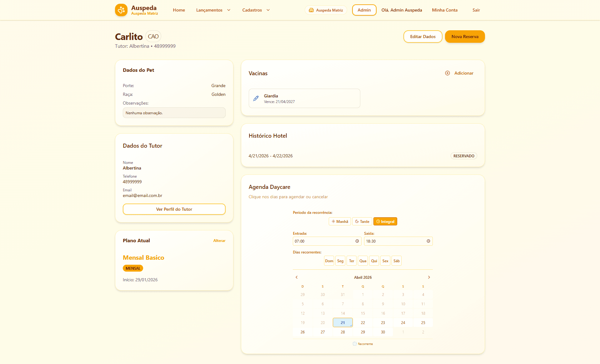Viewport: 600px width, 364px height.
Task: Click the building icon in Auspeda Matriz
Action: 311,10
